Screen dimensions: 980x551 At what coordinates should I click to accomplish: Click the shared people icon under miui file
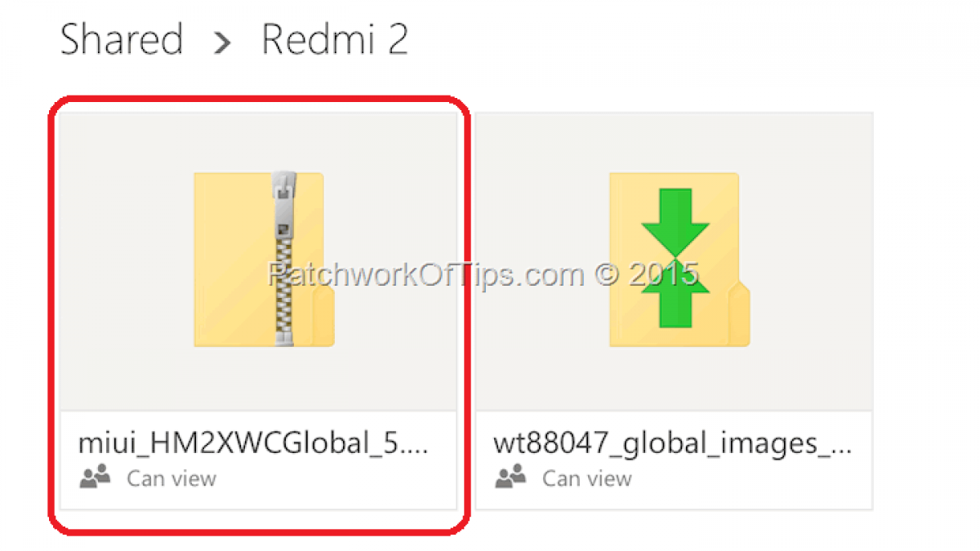(x=95, y=478)
